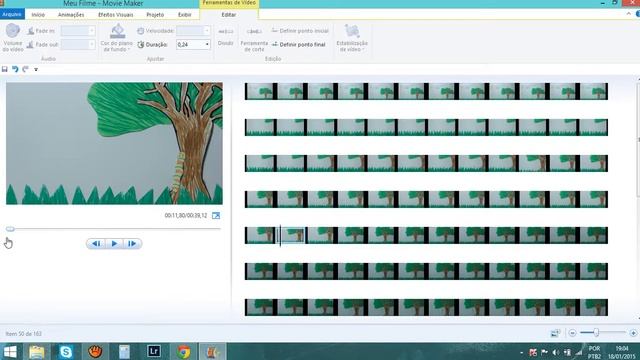Click the POR PTB2 language indicator
The height and width of the screenshot is (360, 640).
click(x=594, y=352)
